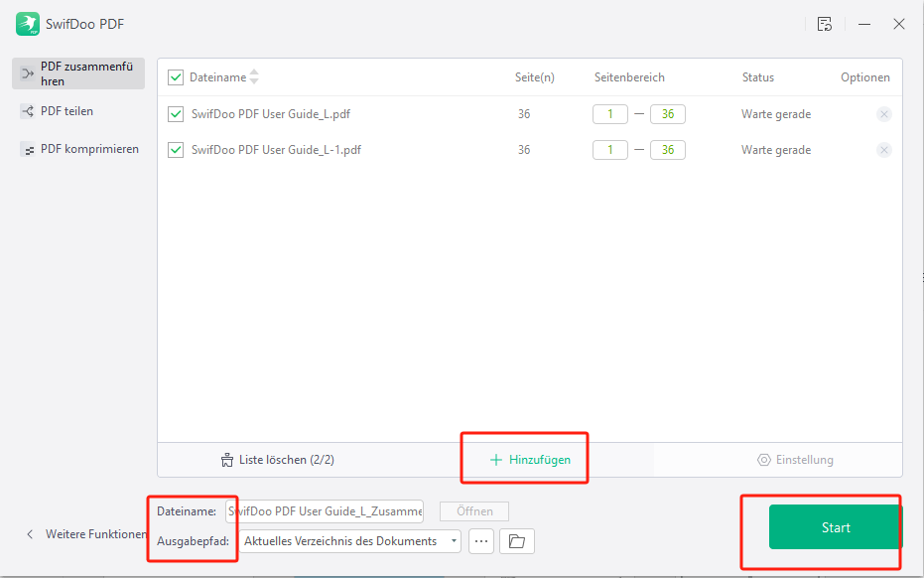
Task: Open the history list icon in title bar
Action: 825,24
